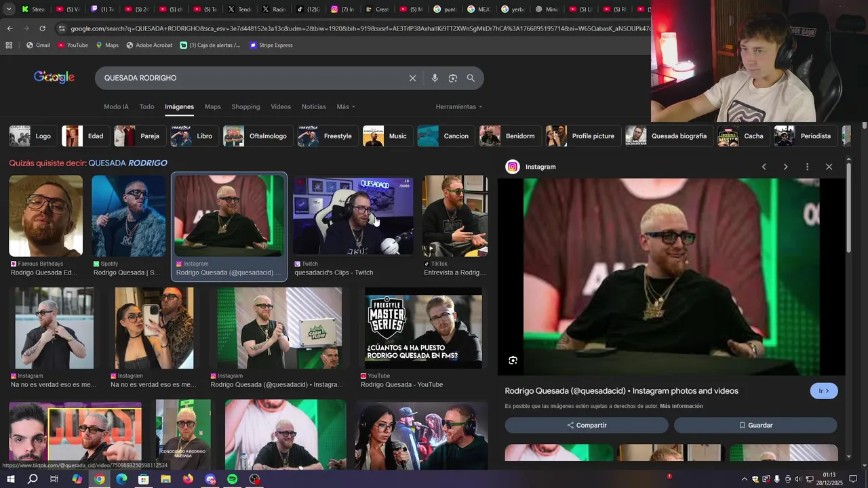Click the browser address bar
Screen dimensions: 868x488
(x=353, y=28)
